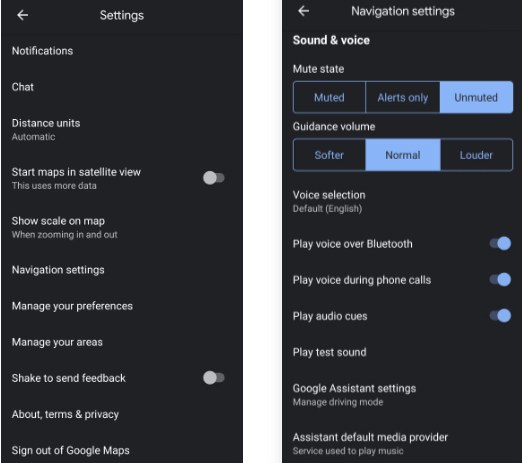This screenshot has height=463, width=522.
Task: Switch off Play audio cues
Action: [500, 315]
